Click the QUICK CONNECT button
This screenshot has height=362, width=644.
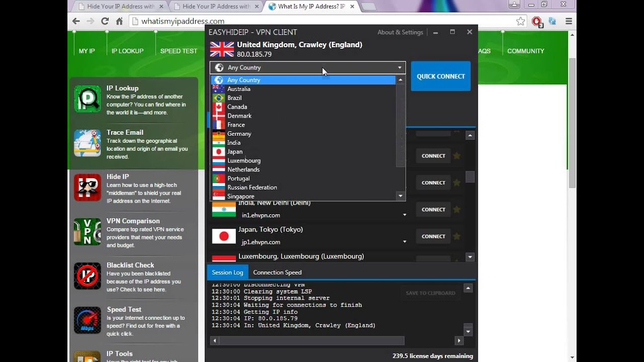441,76
